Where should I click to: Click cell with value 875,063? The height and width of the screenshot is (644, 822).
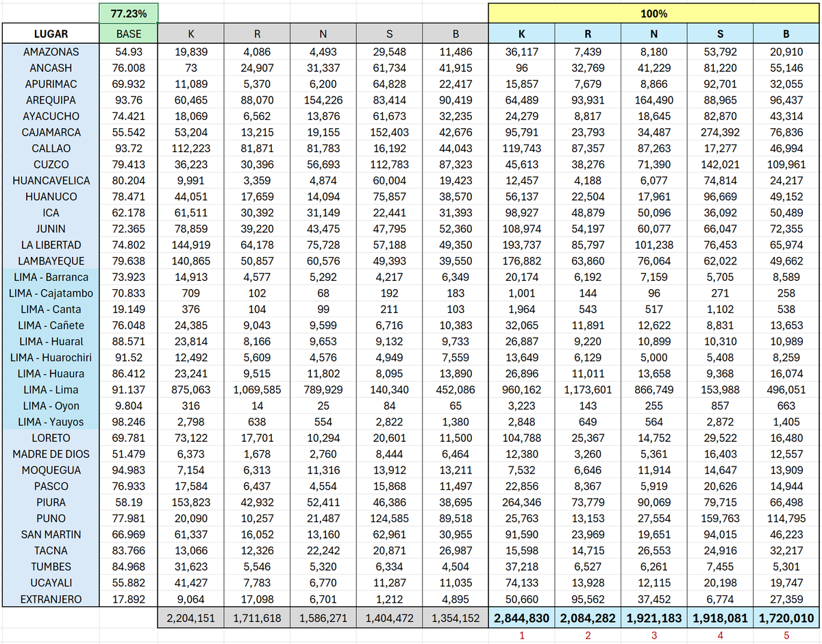pos(190,390)
